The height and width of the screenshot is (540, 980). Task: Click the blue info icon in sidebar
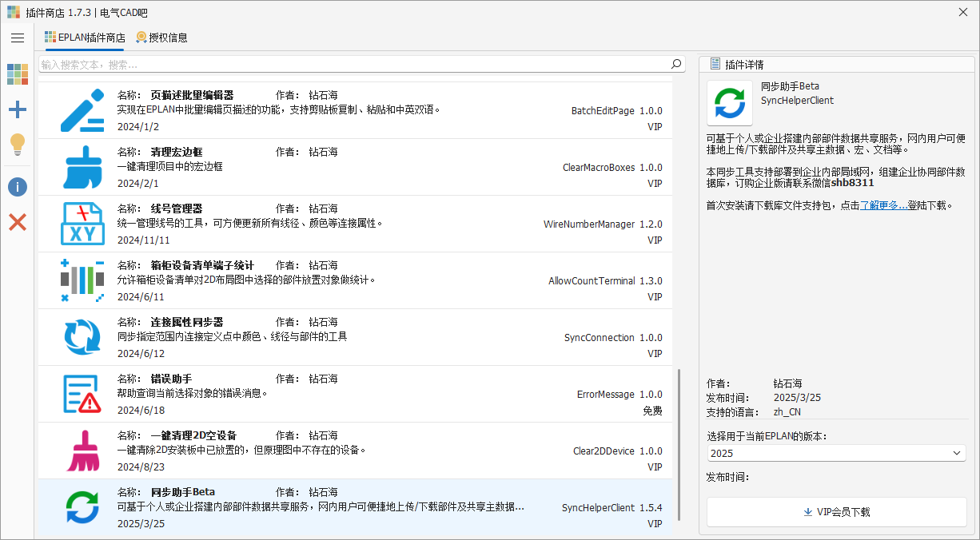[x=18, y=187]
